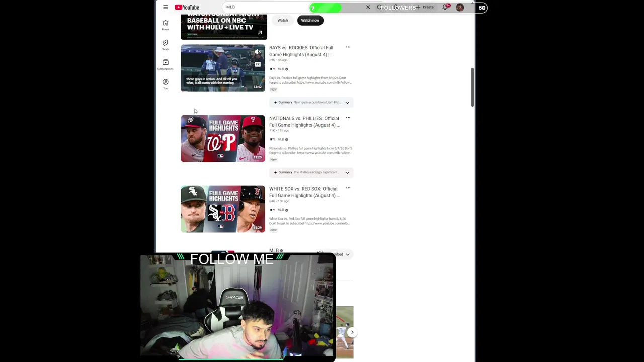Open more options for Rays vs. Rockies video

point(348,47)
